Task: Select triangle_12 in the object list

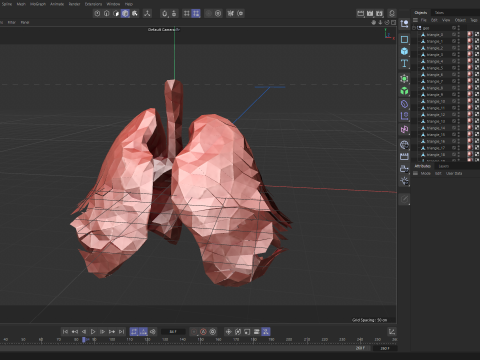Action: pyautogui.click(x=436, y=115)
